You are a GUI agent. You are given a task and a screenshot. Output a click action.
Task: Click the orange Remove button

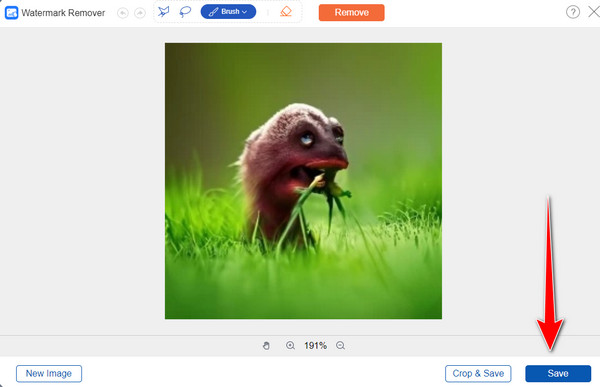(x=351, y=12)
